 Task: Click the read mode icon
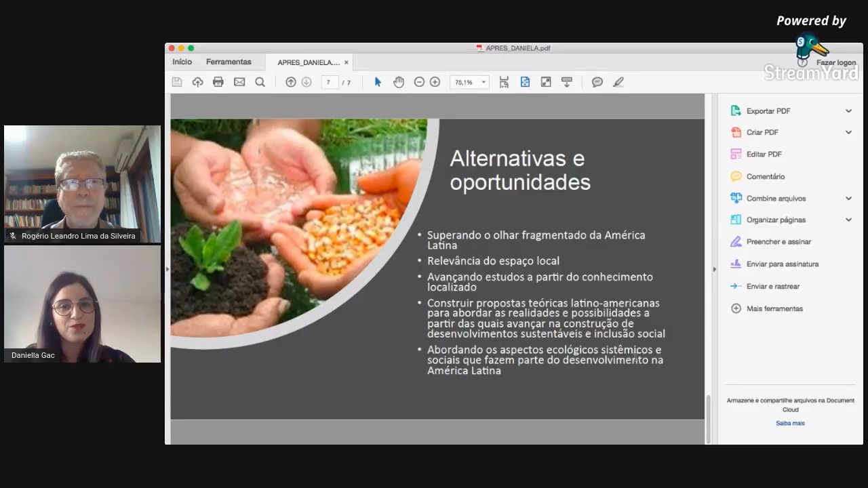[567, 82]
